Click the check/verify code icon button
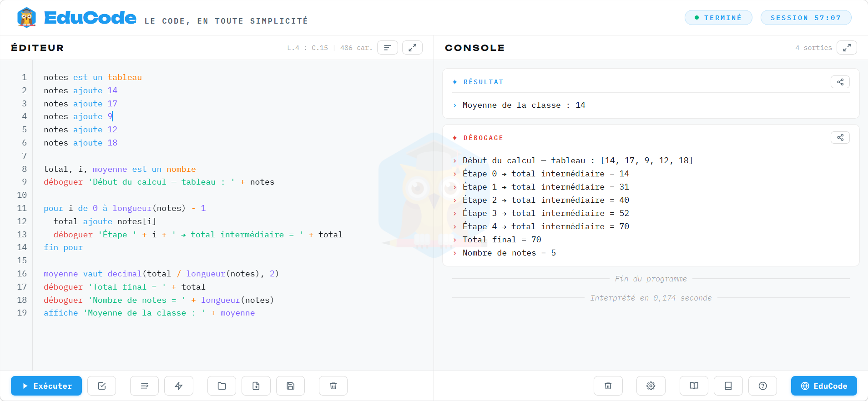Screen dimensions: 868x401 click(x=102, y=386)
